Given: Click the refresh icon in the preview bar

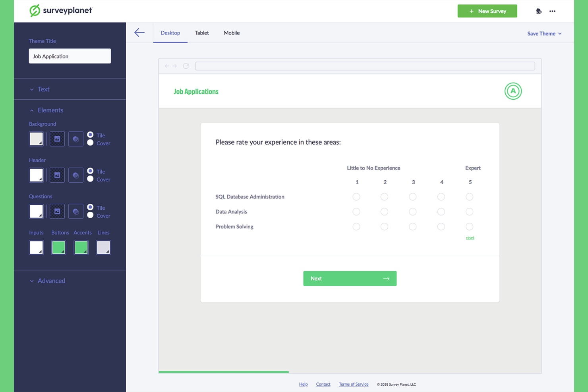Looking at the screenshot, I should coord(186,66).
